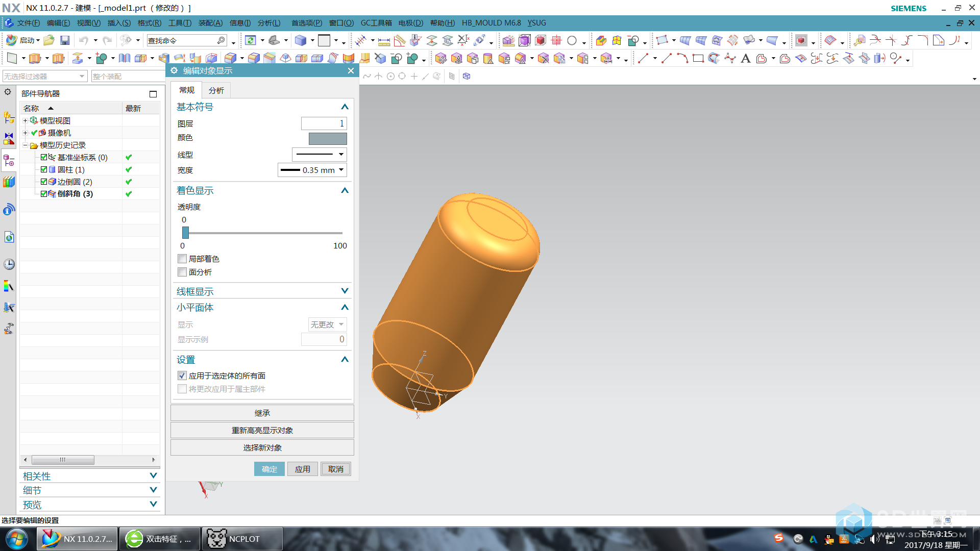Screen dimensions: 980x551
Task: Select the red crosshair point icon
Action: coord(556,41)
